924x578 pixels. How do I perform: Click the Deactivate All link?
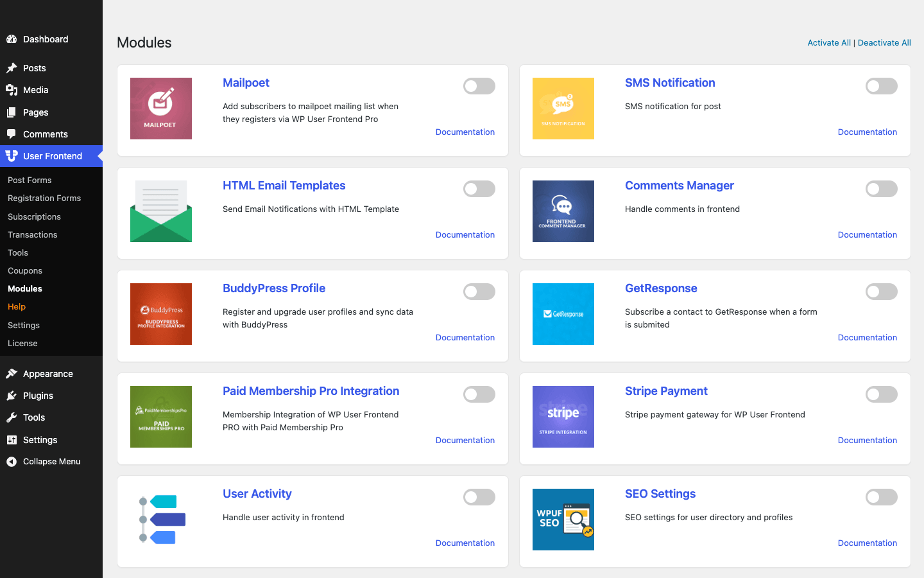point(884,43)
